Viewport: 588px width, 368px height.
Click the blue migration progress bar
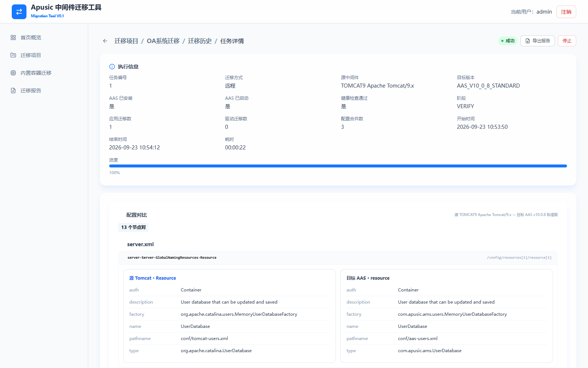[338, 166]
